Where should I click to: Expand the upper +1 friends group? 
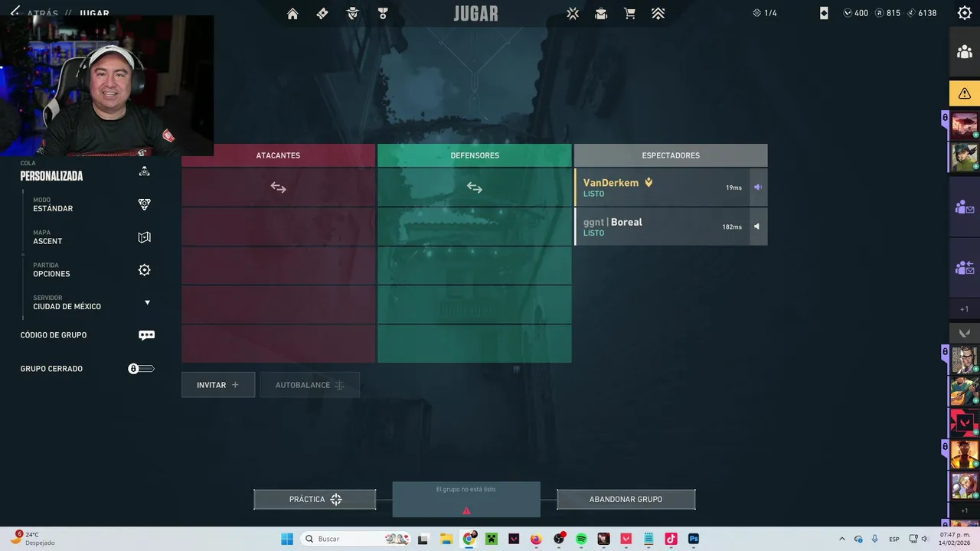coord(965,309)
